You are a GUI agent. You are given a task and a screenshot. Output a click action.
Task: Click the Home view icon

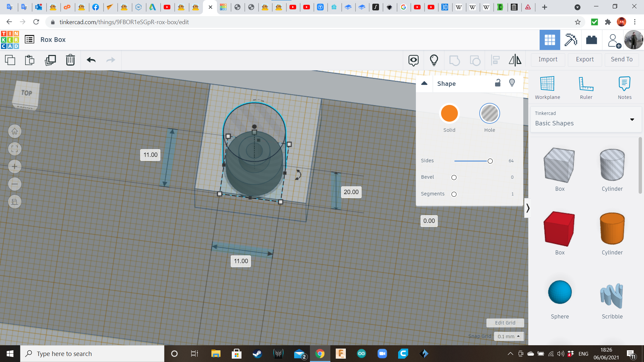click(x=15, y=131)
